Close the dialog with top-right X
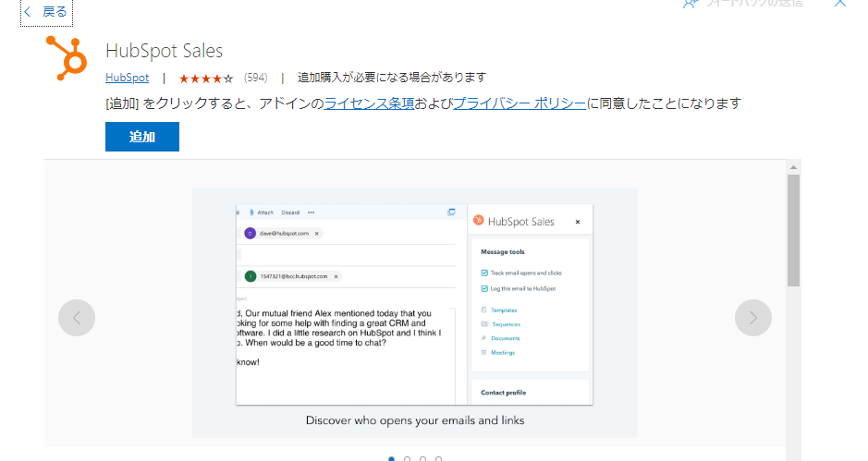The width and height of the screenshot is (868, 461). click(839, 3)
